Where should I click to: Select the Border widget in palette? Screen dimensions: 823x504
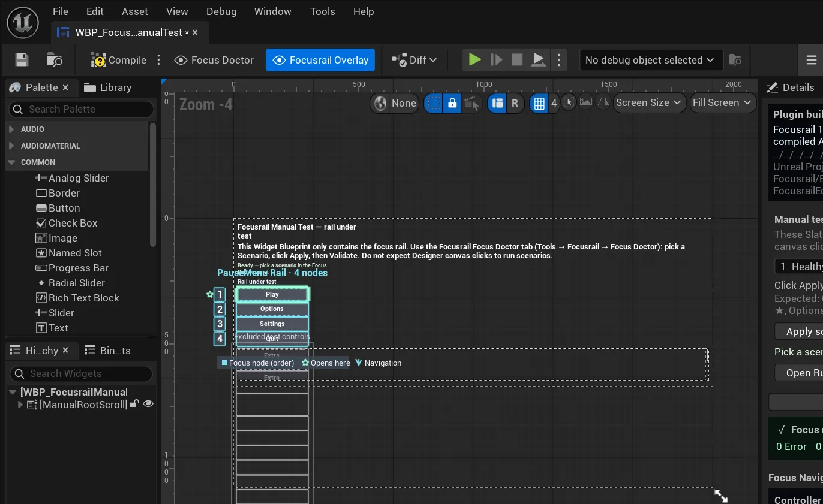(58, 193)
